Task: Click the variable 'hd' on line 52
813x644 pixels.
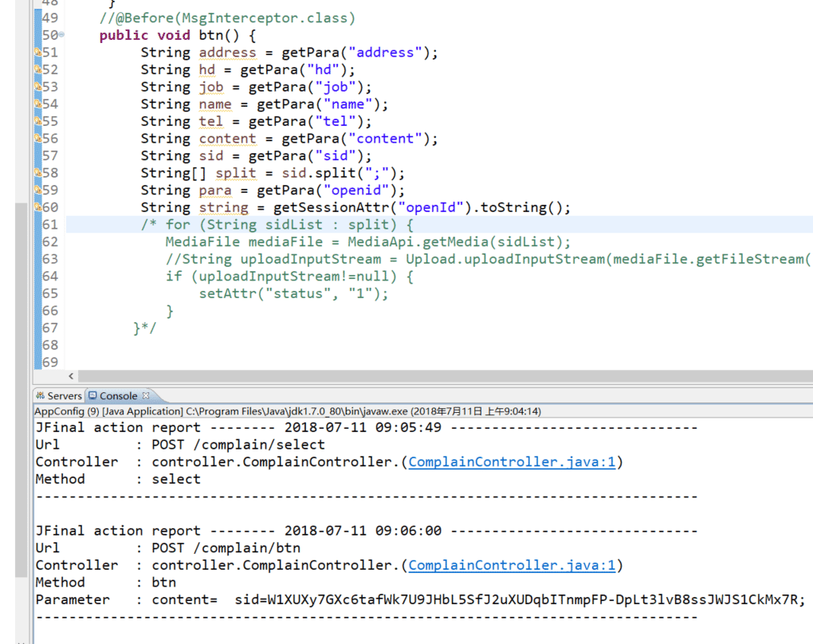Action: (x=207, y=69)
